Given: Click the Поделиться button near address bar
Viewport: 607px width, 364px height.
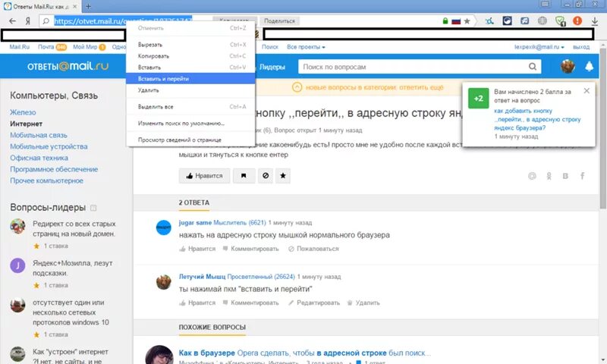Looking at the screenshot, I should tap(279, 21).
